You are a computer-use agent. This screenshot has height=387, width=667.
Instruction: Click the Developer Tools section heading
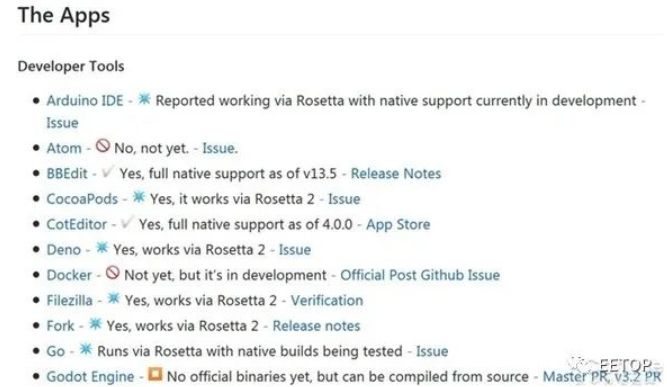[x=71, y=66]
